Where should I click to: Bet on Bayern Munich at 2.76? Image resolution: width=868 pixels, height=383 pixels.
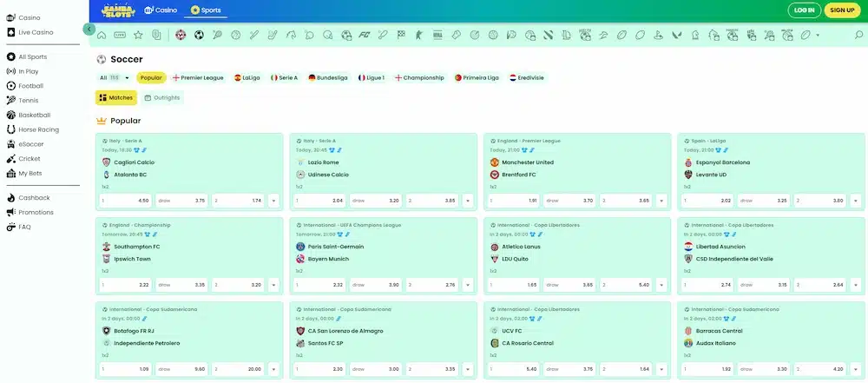point(431,285)
